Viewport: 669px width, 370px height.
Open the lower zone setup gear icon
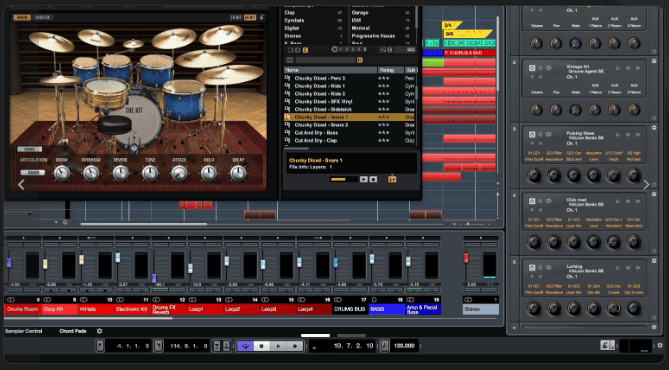click(99, 331)
